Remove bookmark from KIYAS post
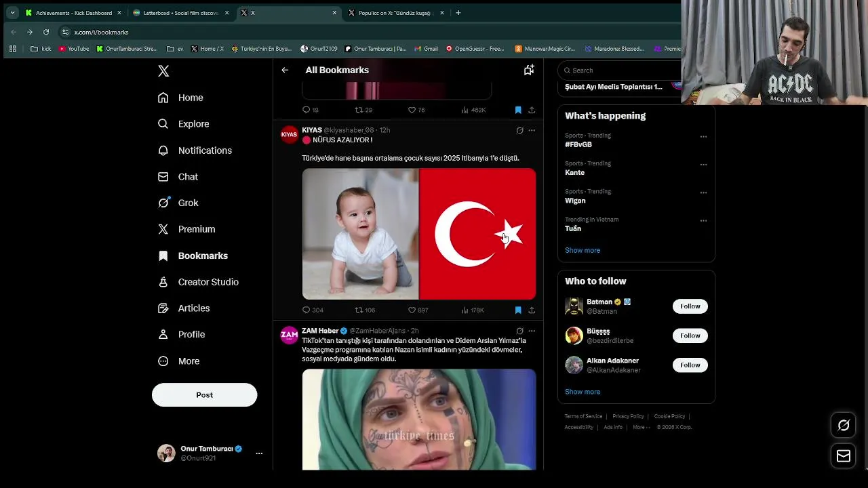The width and height of the screenshot is (868, 488). (518, 310)
